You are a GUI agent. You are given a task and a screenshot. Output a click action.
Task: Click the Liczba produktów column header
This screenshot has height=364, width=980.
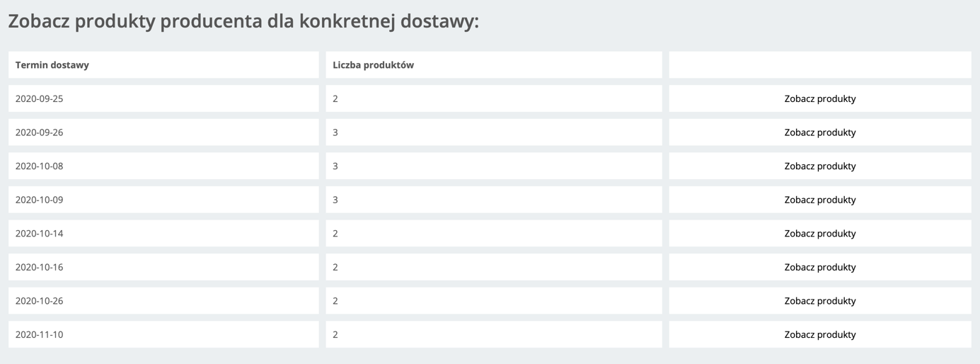(494, 64)
